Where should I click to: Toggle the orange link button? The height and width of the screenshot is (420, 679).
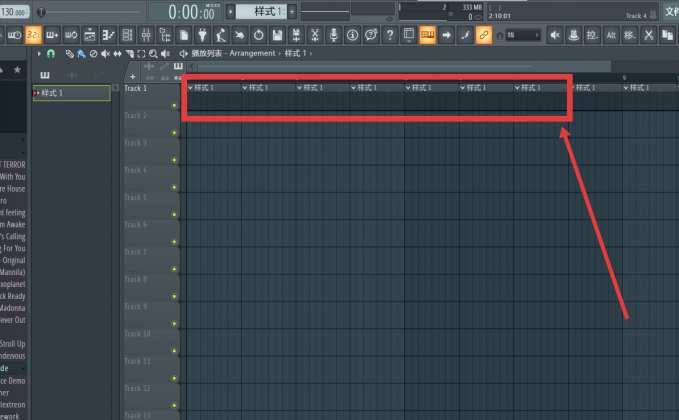(x=483, y=35)
